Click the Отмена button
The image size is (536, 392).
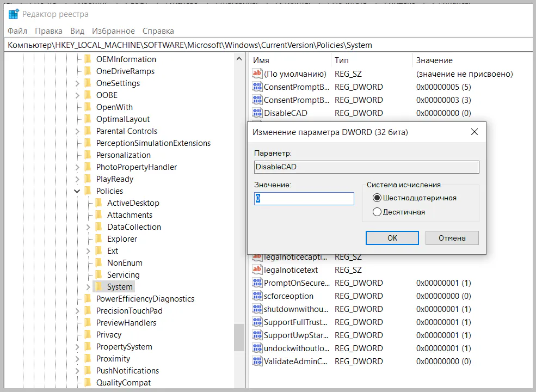click(452, 238)
